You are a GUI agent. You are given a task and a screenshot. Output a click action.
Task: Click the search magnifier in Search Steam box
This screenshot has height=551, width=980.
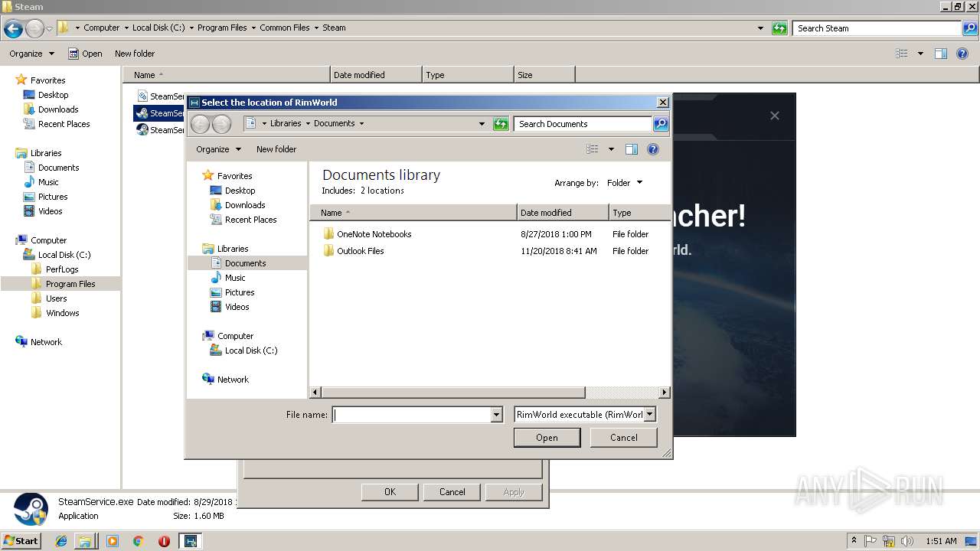tap(969, 28)
